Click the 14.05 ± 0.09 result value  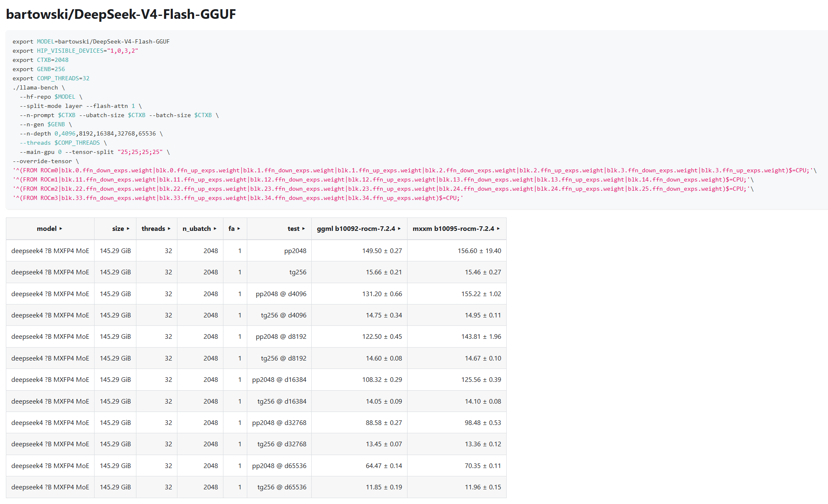384,402
